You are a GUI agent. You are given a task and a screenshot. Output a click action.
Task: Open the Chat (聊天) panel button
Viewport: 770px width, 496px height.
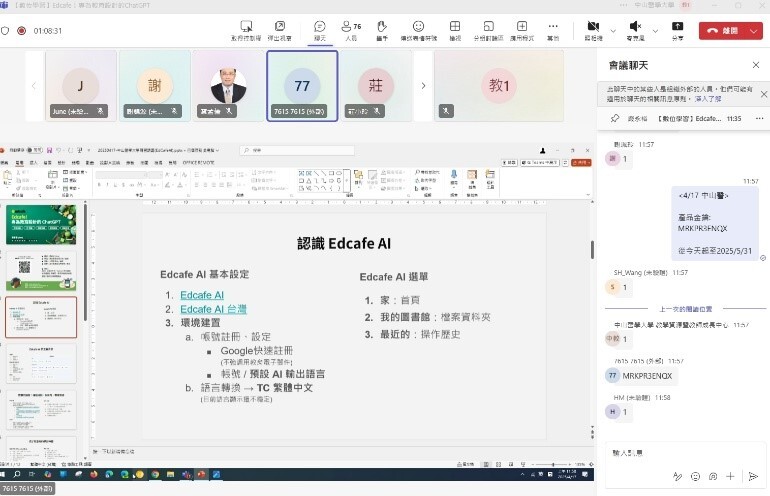[x=320, y=30]
